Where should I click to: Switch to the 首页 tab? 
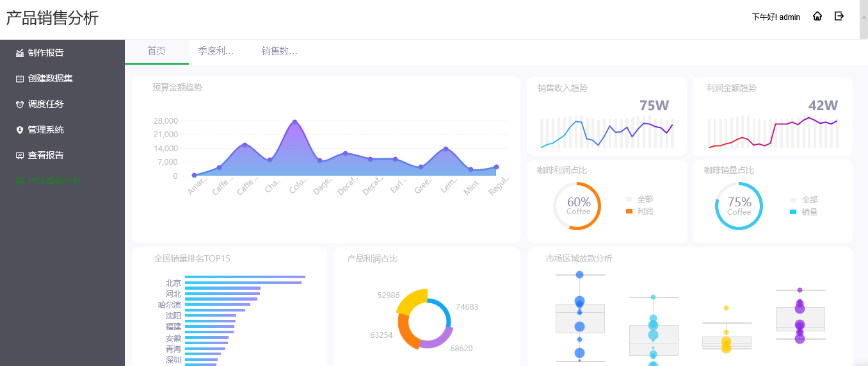click(x=157, y=51)
